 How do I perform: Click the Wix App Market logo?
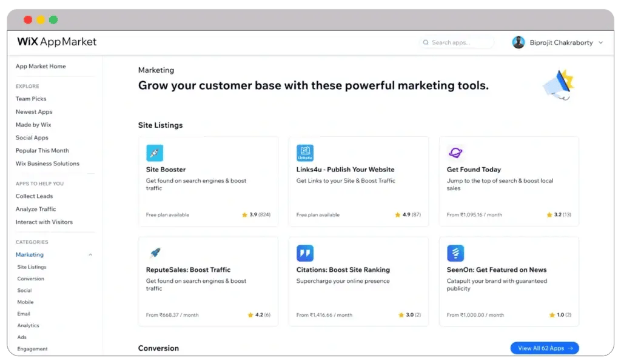pos(57,42)
